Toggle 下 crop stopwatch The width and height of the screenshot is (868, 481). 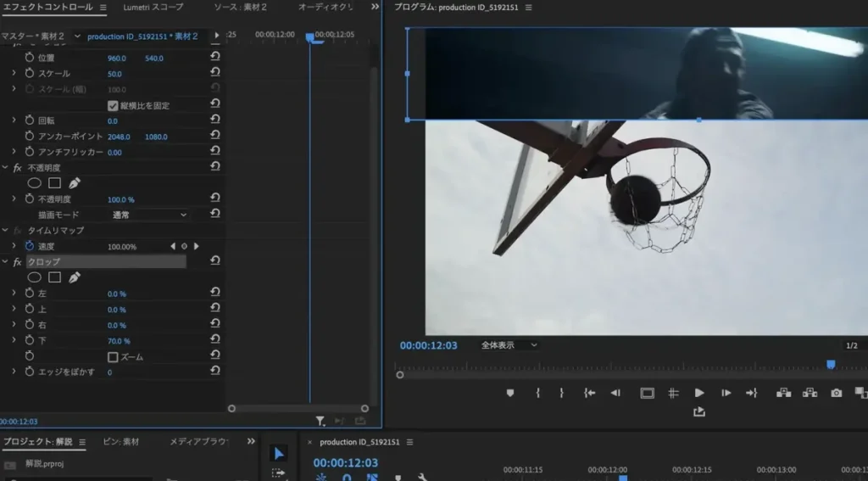click(x=30, y=339)
